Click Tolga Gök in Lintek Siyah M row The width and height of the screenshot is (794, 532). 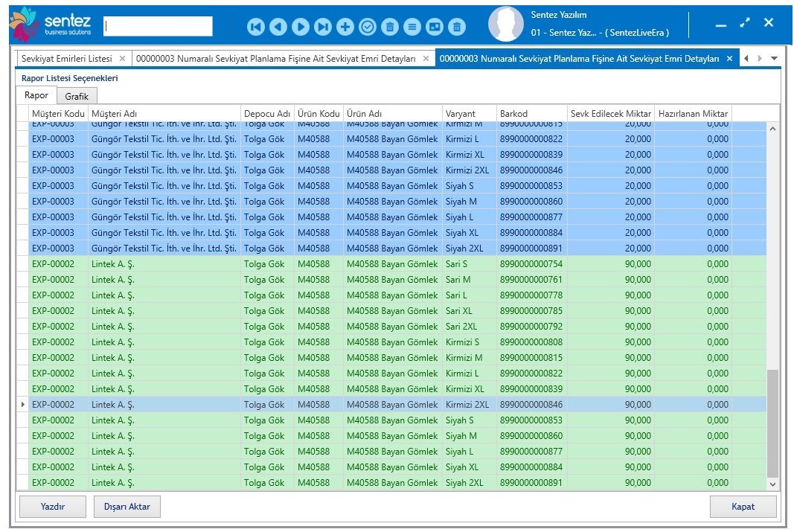267,436
